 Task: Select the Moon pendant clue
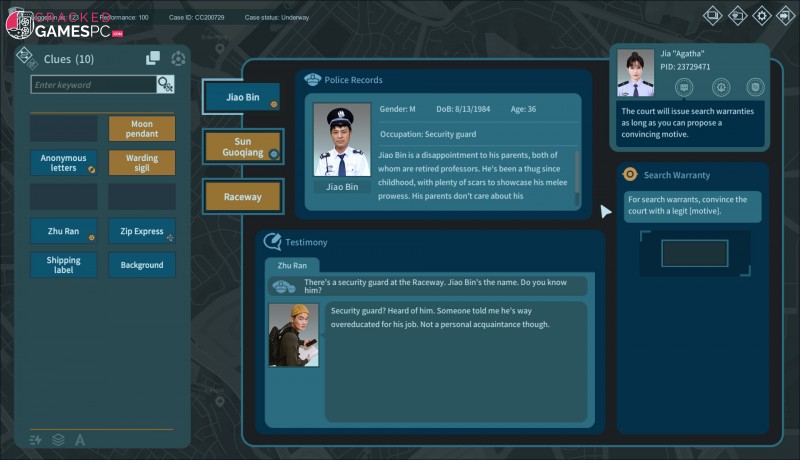[141, 128]
